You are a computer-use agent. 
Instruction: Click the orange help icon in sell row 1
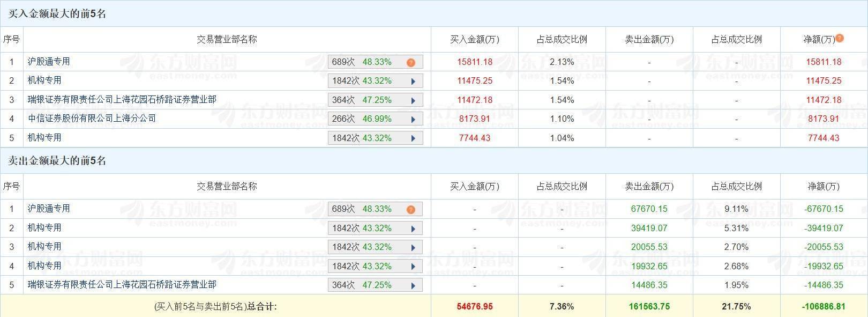410,209
